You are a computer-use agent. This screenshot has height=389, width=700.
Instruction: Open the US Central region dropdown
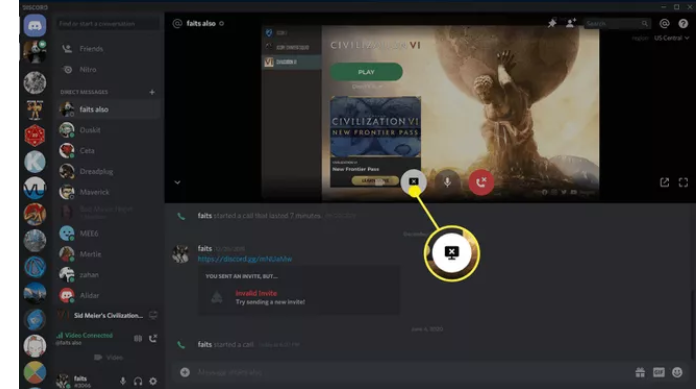[x=671, y=38]
